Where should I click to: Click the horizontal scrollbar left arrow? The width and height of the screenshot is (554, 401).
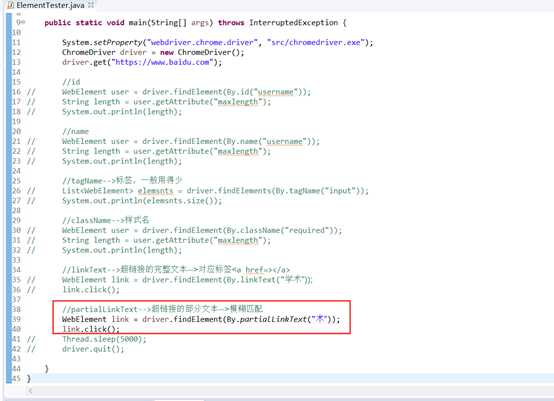(30, 391)
